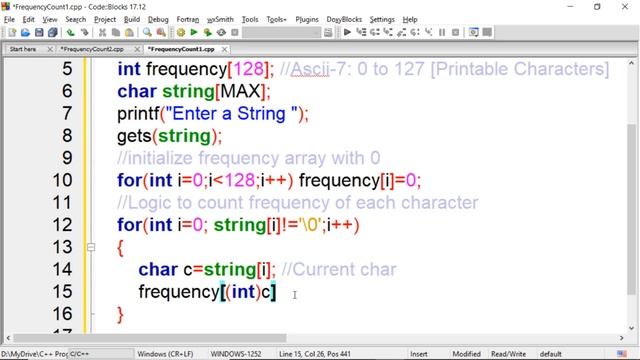Open the Edit menu
Image resolution: width=640 pixels, height=360 pixels.
click(28, 19)
